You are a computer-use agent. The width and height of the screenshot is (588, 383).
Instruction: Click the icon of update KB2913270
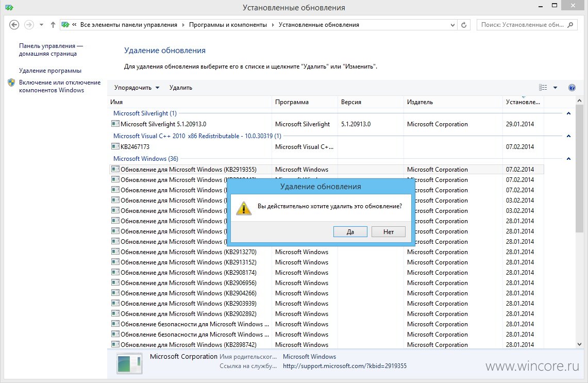pos(115,252)
